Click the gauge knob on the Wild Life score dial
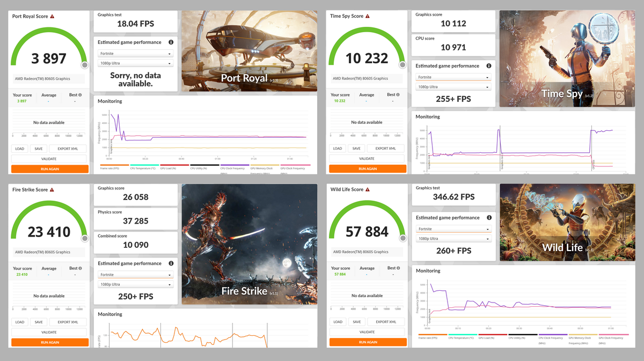644x361 pixels. [402, 238]
